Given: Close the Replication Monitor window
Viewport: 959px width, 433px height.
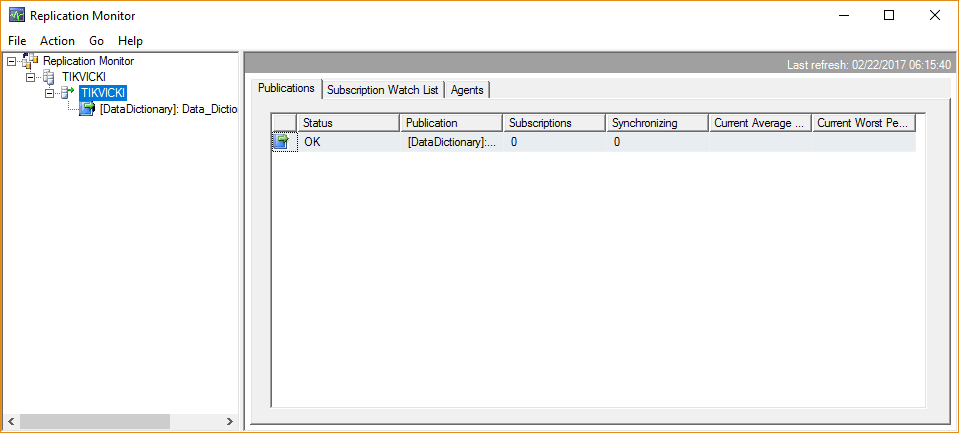Looking at the screenshot, I should coord(935,15).
